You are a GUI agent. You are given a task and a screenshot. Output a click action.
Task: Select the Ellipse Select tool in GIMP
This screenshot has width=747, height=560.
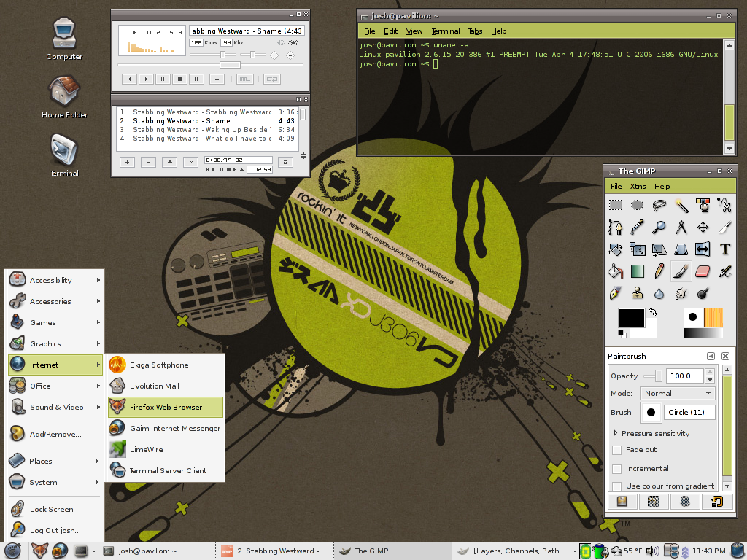637,205
